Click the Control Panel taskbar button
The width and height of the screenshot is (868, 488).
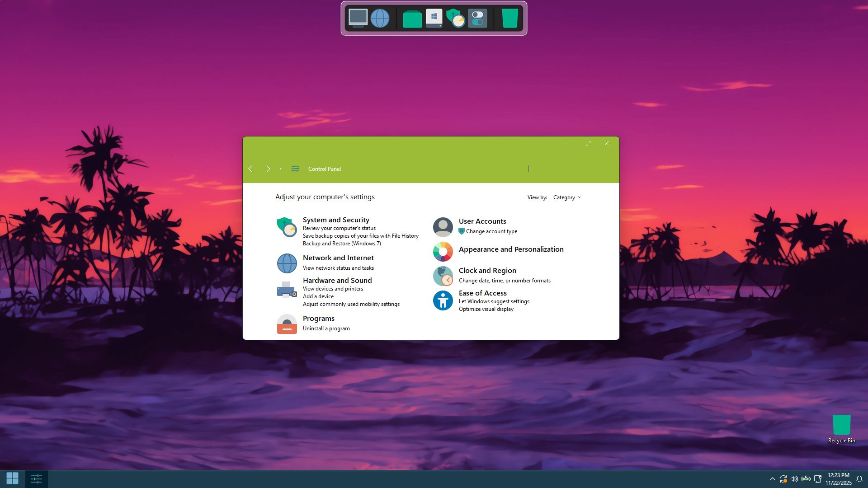click(37, 479)
